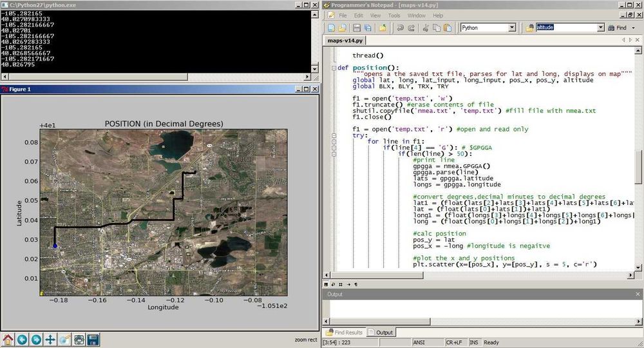644x348 pixels.
Task: Click the Zoom to rectangle tool
Action: coord(64,340)
